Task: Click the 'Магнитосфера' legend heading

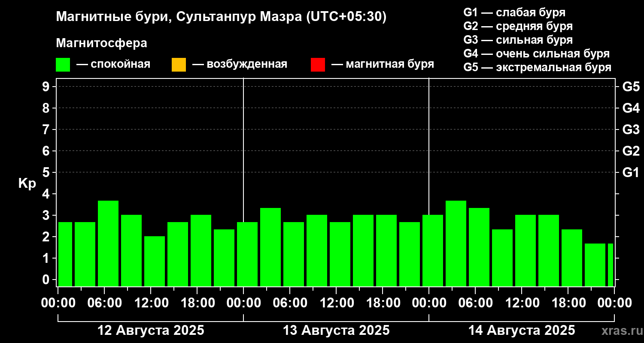Action: pyautogui.click(x=101, y=43)
